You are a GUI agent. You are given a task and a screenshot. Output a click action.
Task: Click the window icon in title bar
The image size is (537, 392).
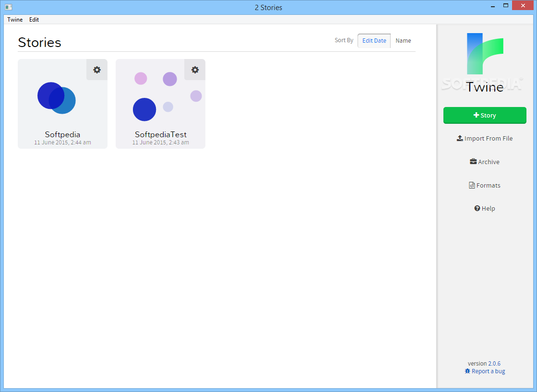tap(9, 7)
